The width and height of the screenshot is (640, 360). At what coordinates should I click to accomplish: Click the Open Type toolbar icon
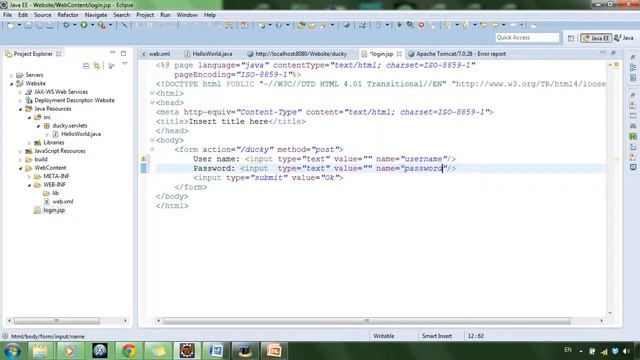coord(302,25)
